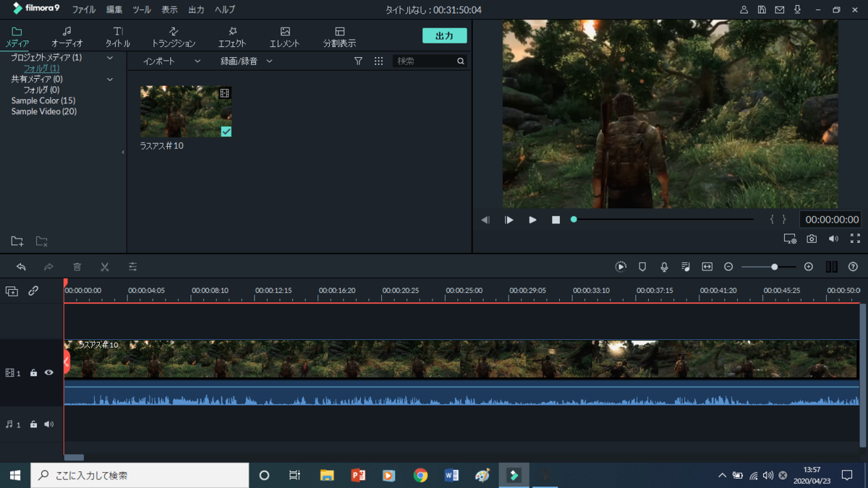Viewport: 868px width, 488px height.
Task: Switch to the オーディオ tab
Action: [67, 37]
